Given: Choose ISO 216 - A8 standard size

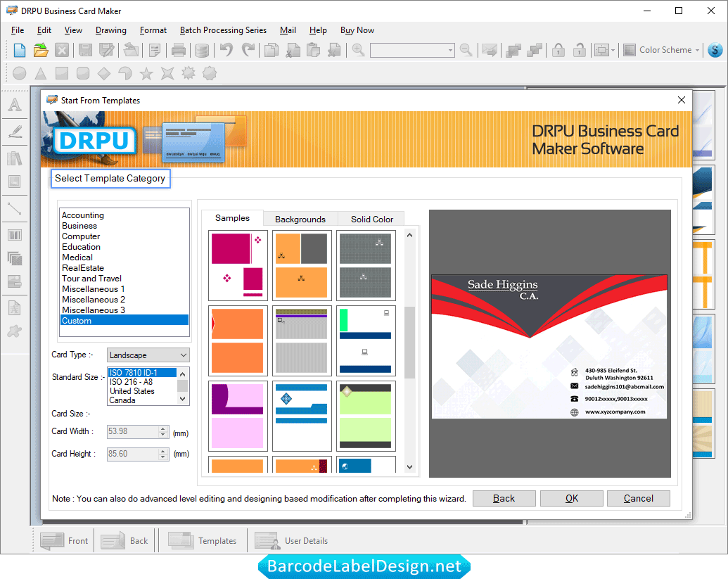Looking at the screenshot, I should pyautogui.click(x=132, y=382).
